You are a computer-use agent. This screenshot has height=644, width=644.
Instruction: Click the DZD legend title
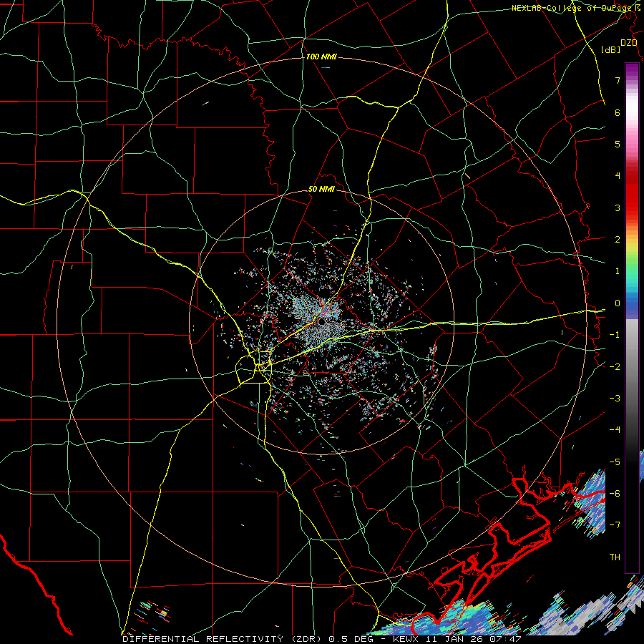pos(628,43)
